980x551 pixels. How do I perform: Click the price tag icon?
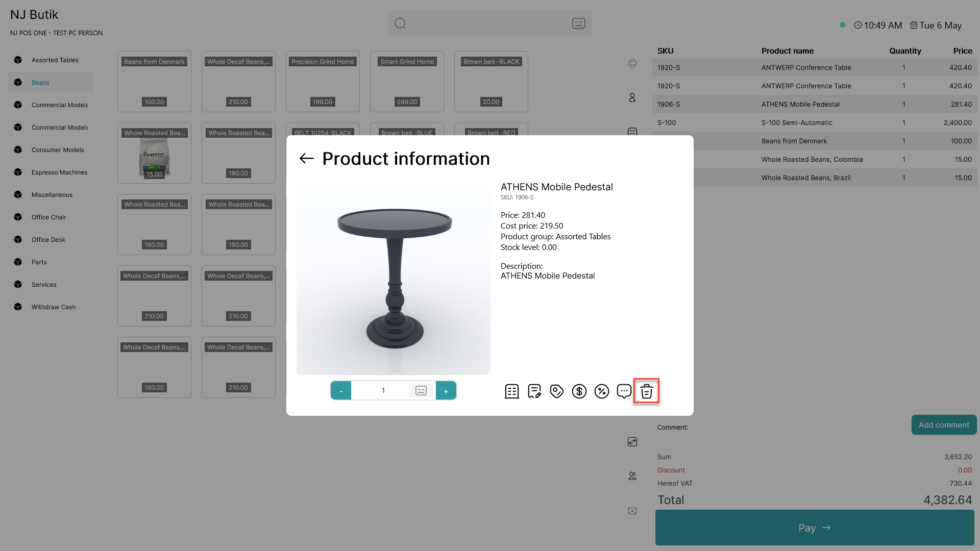click(x=556, y=391)
